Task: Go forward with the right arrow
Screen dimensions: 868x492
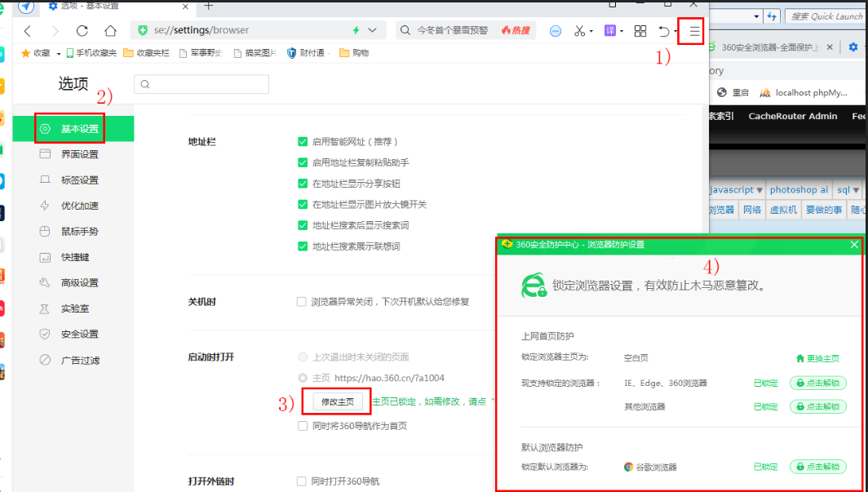Action: tap(55, 31)
